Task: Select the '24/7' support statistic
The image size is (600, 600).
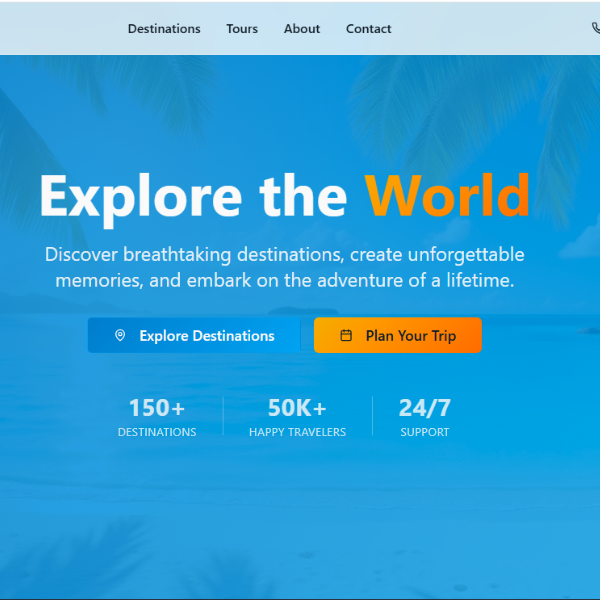Action: point(425,408)
